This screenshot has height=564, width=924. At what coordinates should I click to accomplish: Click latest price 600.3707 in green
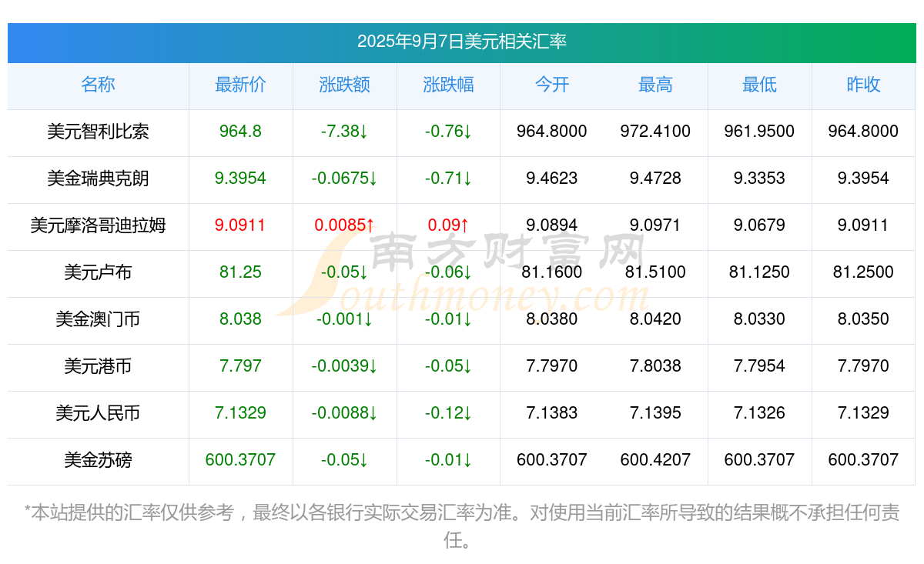click(240, 460)
